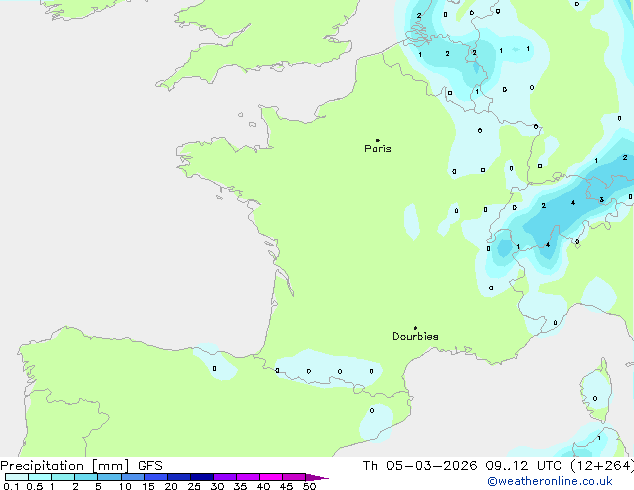The image size is (634, 490).
Task: Click the '30' legend scale label
Action: tap(217, 486)
